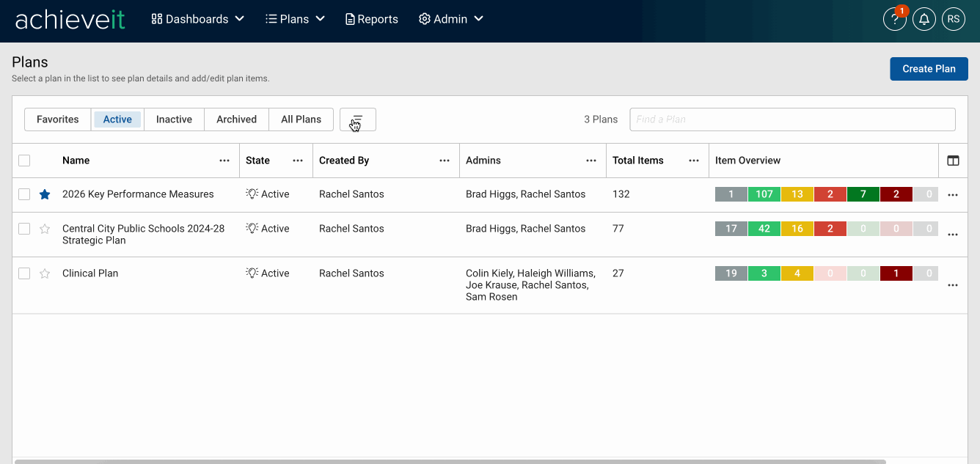Open the RS user avatar menu
This screenshot has height=464, width=980.
click(954, 19)
